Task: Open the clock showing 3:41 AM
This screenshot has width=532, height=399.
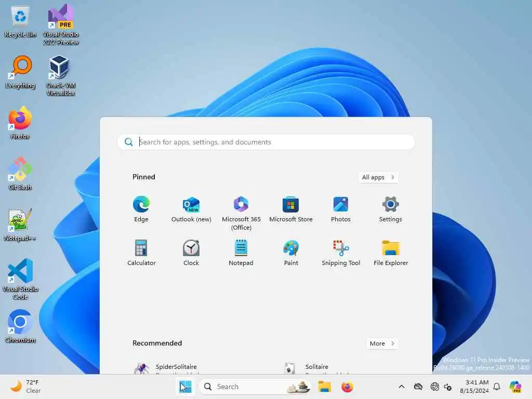Action: [474, 387]
